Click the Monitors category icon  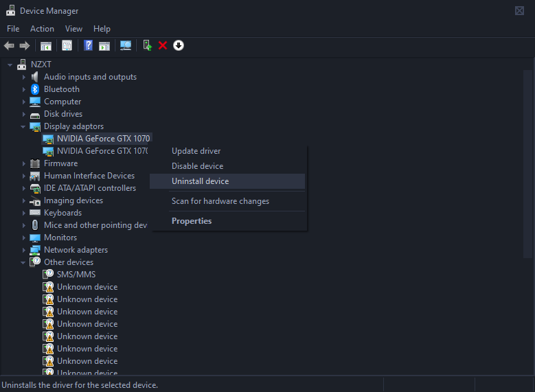pyautogui.click(x=35, y=238)
